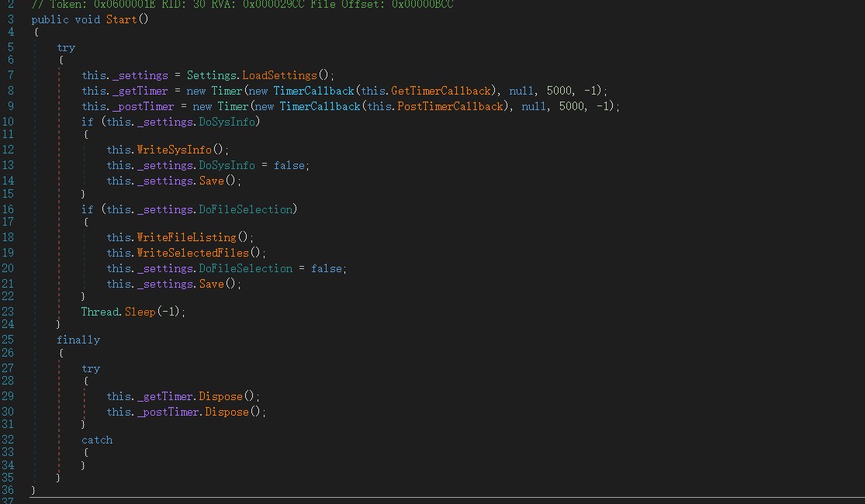Select the Thread class name on line 23

point(99,312)
